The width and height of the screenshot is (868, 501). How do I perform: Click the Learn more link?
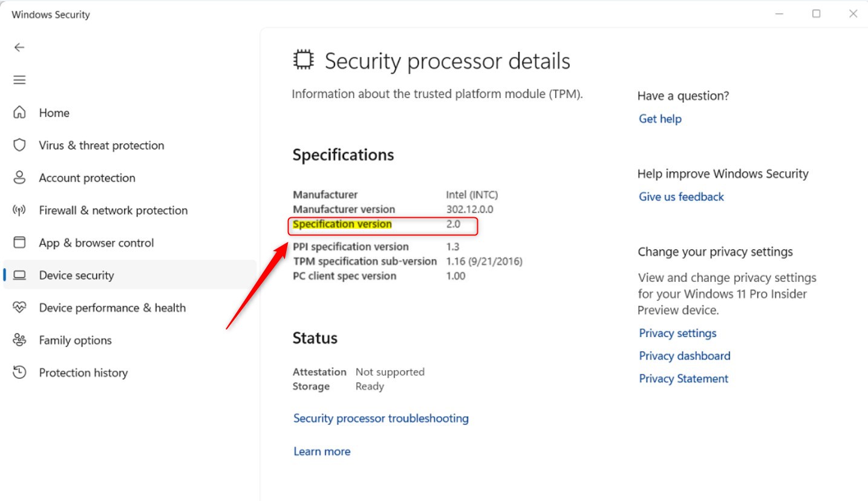pyautogui.click(x=322, y=451)
